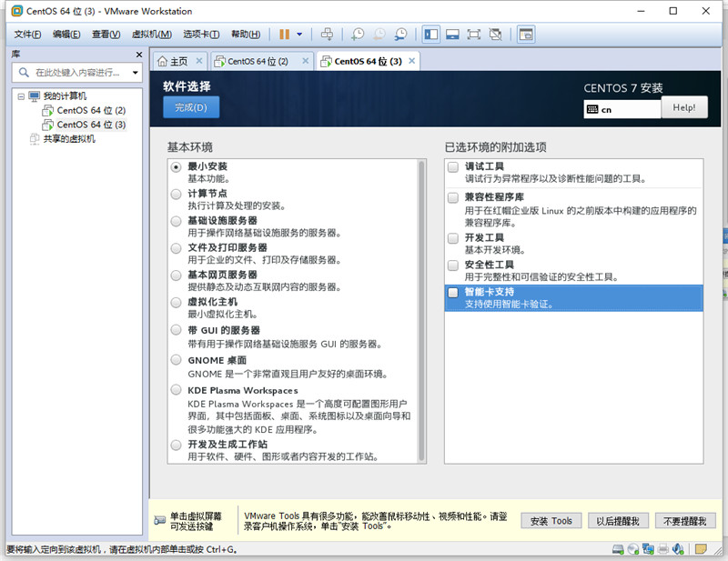Click the 以后提醒我 button
Viewport: 728px width, 561px height.
(618, 521)
